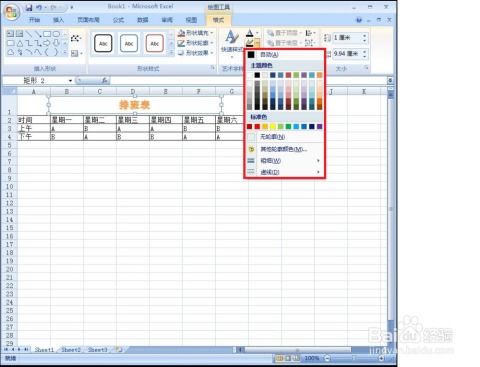Pick the orange theme color swatch
The width and height of the screenshot is (480, 367).
coord(319,75)
